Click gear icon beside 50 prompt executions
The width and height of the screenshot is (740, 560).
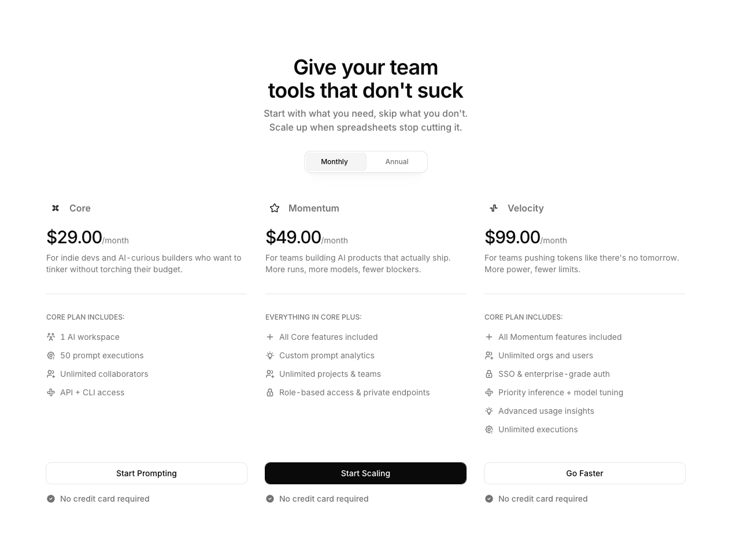(51, 355)
